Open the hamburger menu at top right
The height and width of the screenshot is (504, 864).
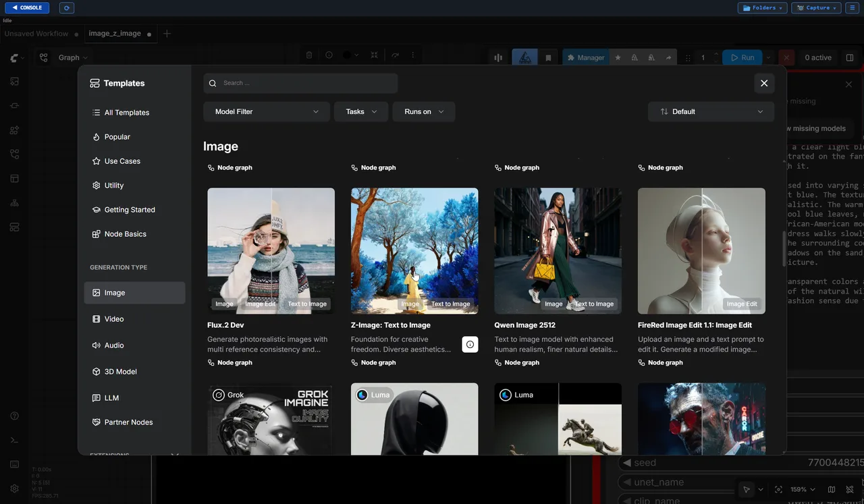(x=852, y=7)
